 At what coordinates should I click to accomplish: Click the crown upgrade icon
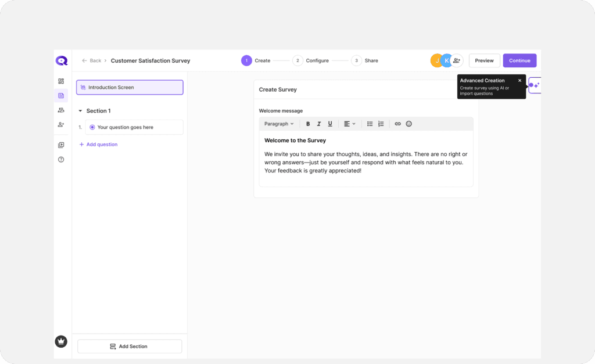[x=61, y=341]
